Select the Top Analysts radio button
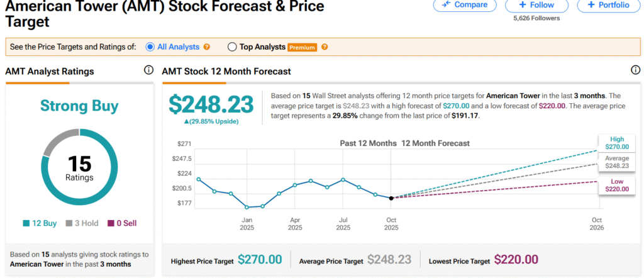 tap(232, 47)
